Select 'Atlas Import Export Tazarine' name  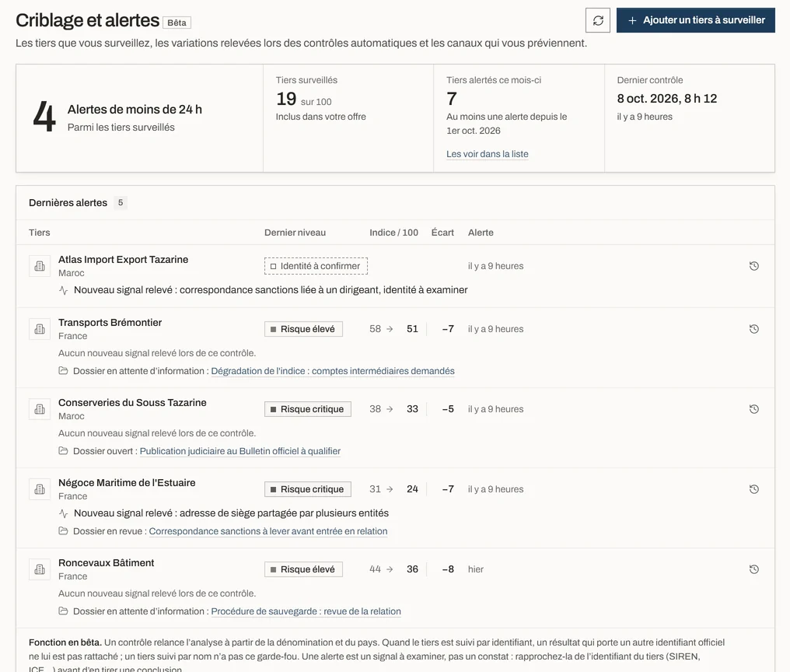[123, 260]
